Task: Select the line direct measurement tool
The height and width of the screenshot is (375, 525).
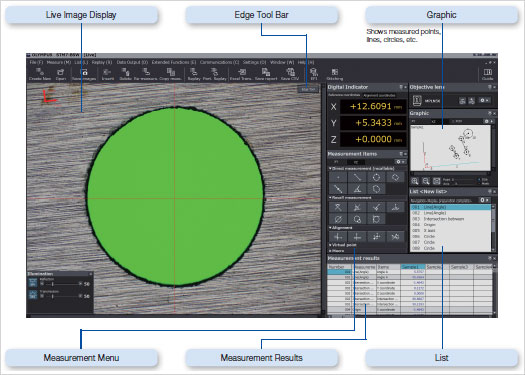Action: 357,177
